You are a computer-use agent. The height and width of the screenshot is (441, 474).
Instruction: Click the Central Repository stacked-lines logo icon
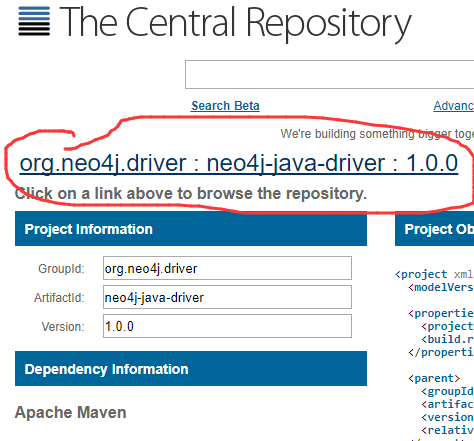(34, 21)
